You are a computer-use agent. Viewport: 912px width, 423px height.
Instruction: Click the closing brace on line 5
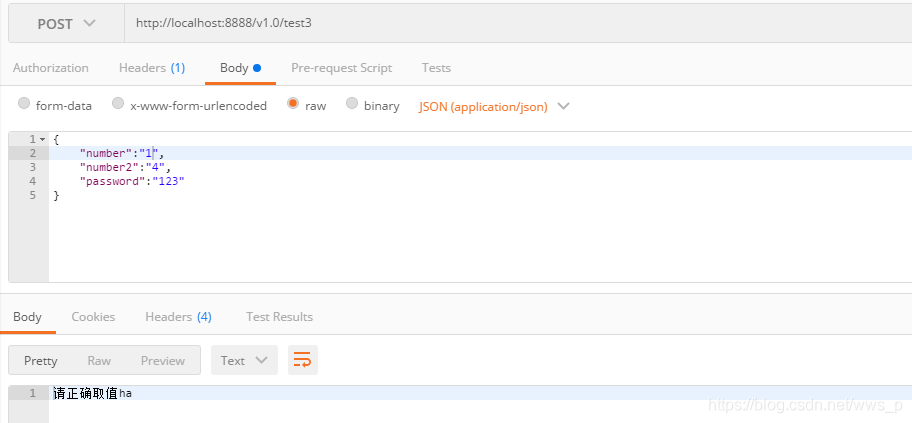click(x=56, y=195)
